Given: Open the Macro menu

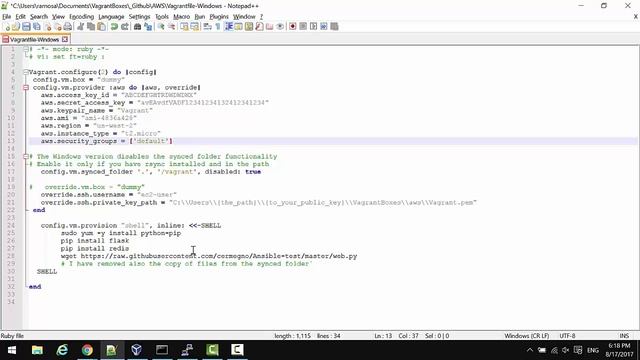Looking at the screenshot, I should tap(182, 17).
